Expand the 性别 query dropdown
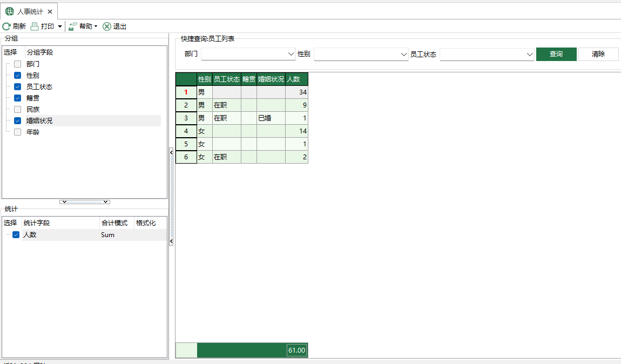Image resolution: width=621 pixels, height=364 pixels. [x=403, y=55]
